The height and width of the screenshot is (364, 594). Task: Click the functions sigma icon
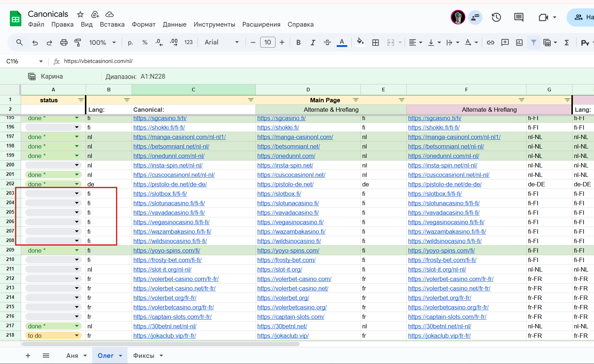(x=567, y=43)
